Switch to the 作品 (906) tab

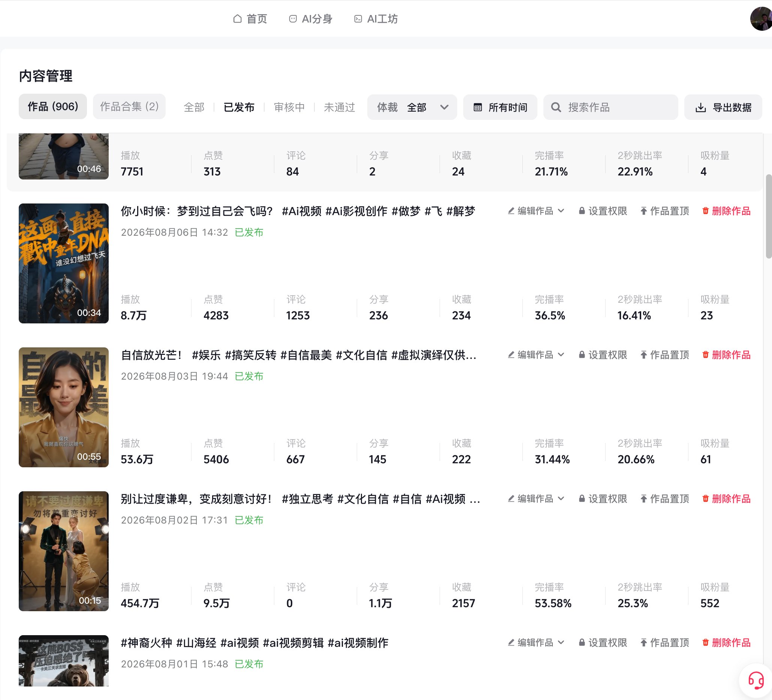coord(53,106)
